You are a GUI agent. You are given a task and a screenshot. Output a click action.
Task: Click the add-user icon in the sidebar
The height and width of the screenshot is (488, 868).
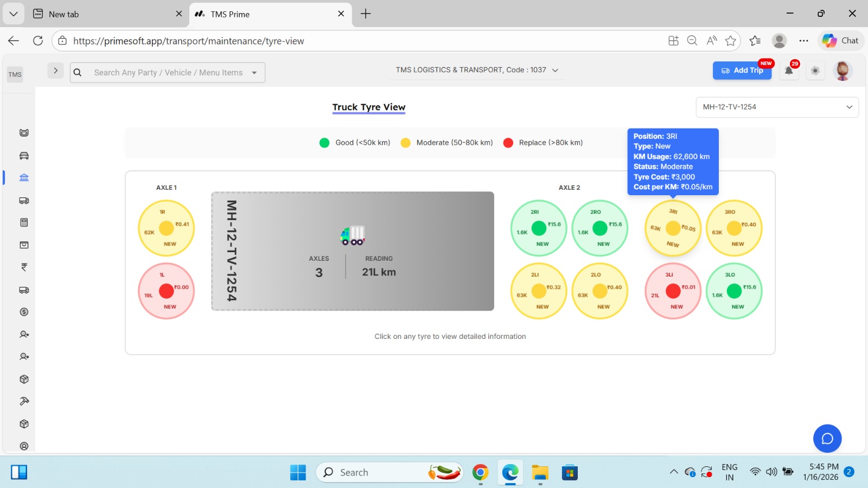tap(23, 334)
